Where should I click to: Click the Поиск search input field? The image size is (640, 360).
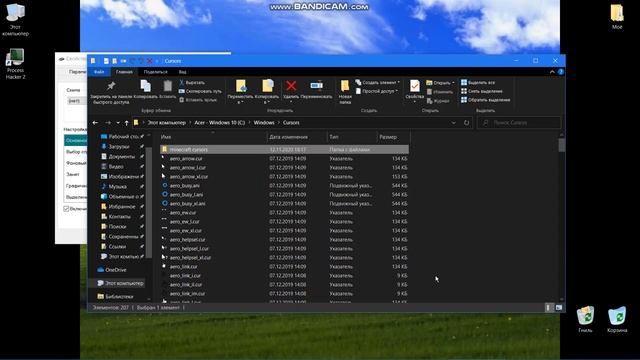tap(519, 123)
